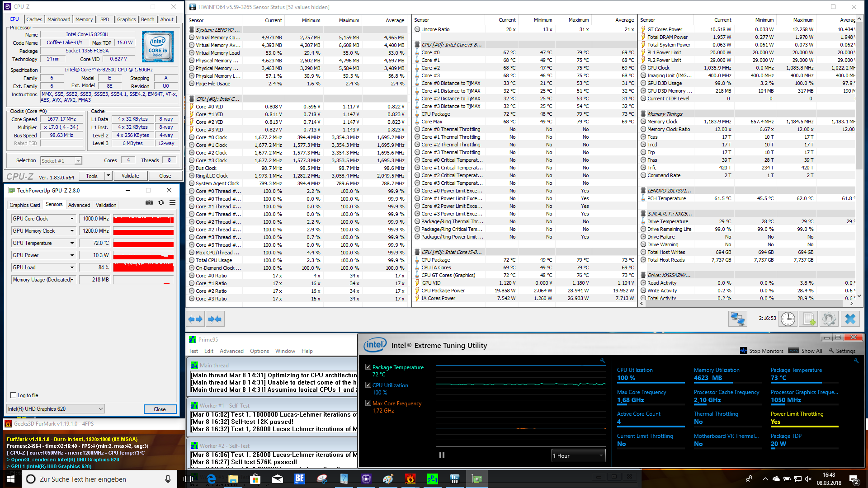This screenshot has height=488, width=868.
Task: Toggle Max Core Frequency checkbox in XTU
Action: coord(368,403)
